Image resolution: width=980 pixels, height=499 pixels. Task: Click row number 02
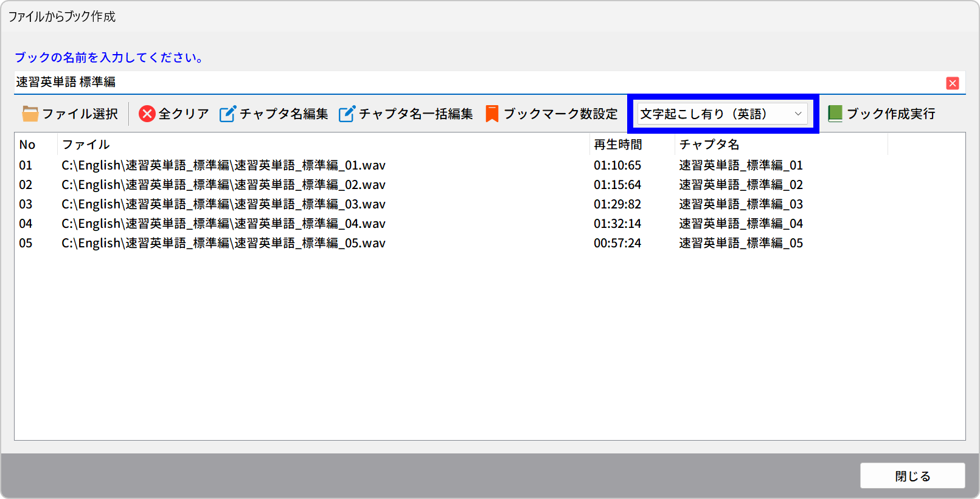click(x=26, y=185)
